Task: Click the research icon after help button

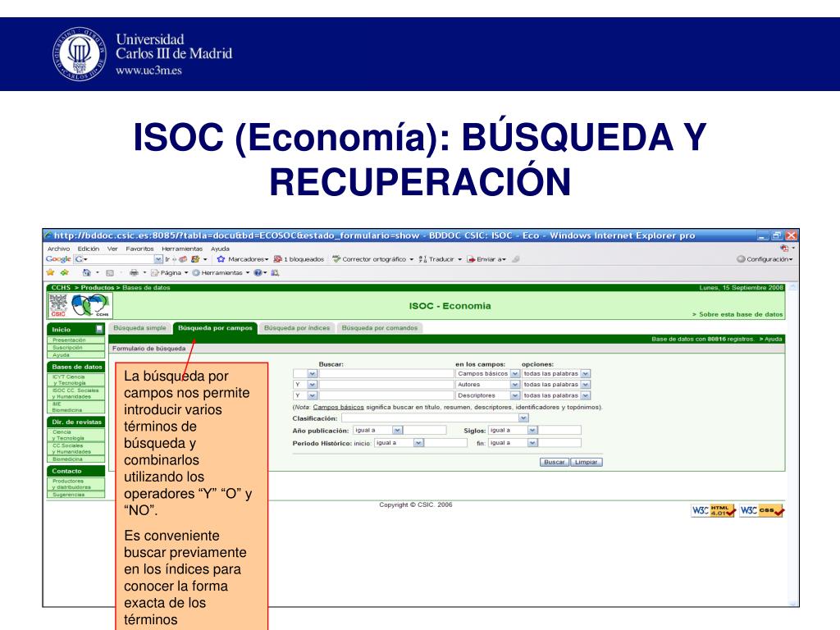Action: tap(275, 272)
